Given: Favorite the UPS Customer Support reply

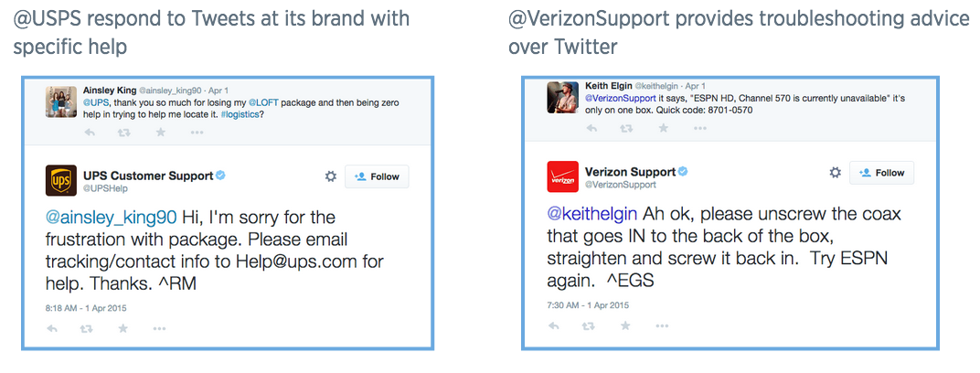Looking at the screenshot, I should 123,328.
